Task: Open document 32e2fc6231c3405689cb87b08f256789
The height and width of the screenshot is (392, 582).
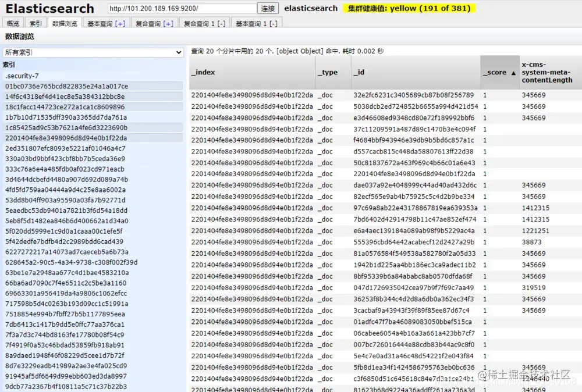Action: tap(413, 95)
